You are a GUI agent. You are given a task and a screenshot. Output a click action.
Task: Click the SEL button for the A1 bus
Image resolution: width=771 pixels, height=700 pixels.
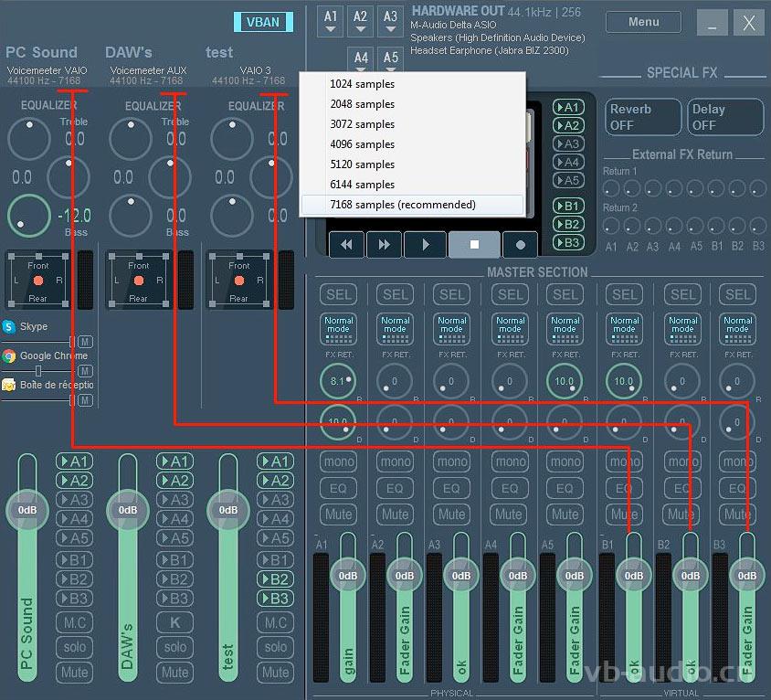(x=338, y=294)
